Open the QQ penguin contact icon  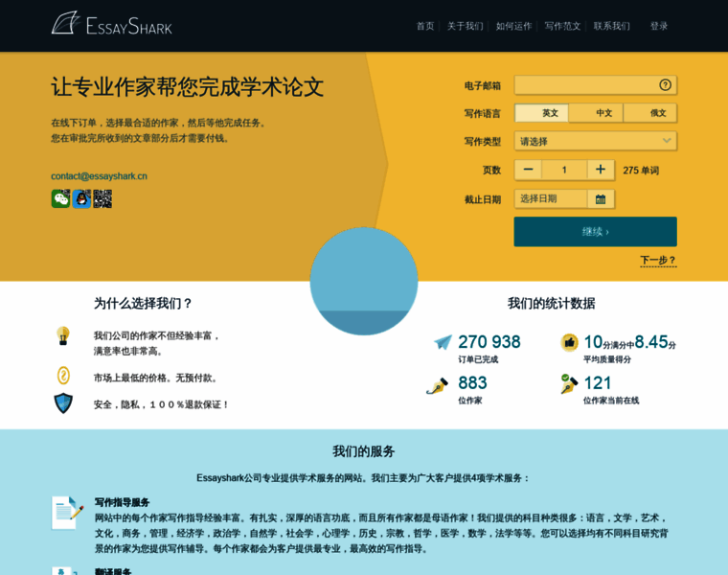coord(81,198)
